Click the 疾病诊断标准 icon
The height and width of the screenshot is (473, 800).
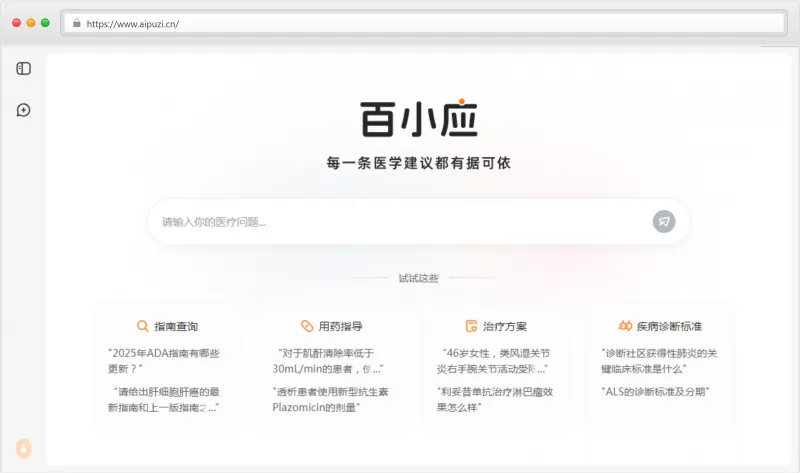pyautogui.click(x=625, y=326)
